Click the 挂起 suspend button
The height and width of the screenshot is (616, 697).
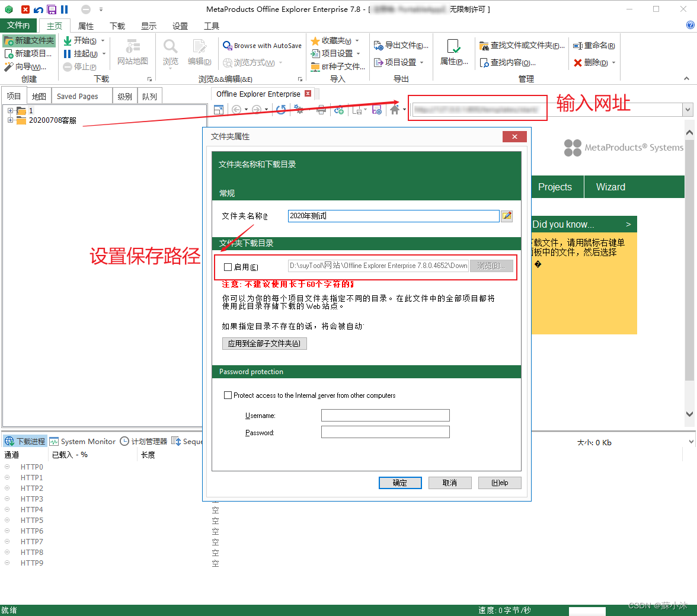[x=81, y=53]
